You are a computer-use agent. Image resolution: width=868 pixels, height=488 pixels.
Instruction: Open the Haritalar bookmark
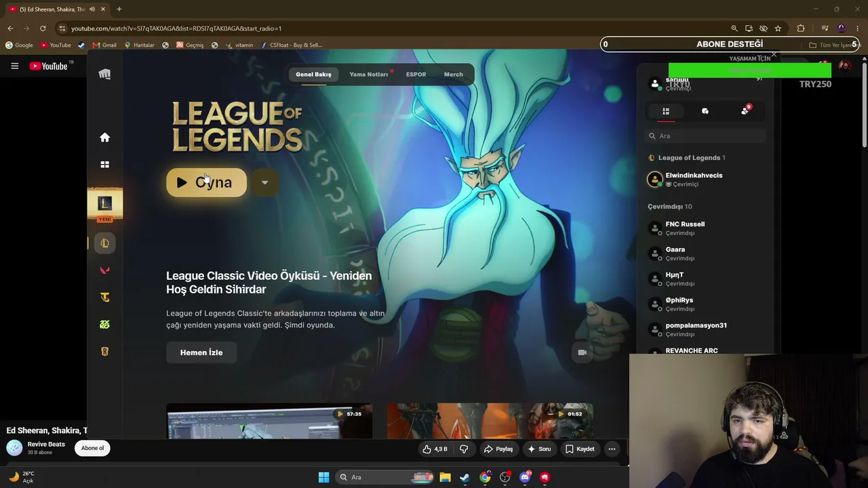[x=139, y=45]
